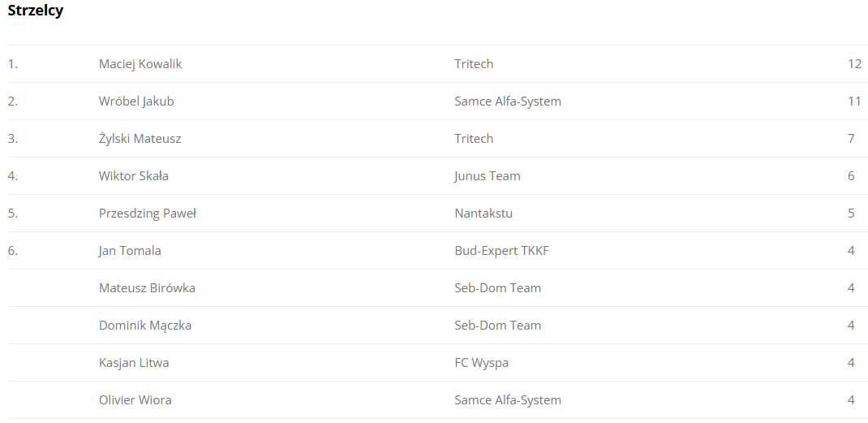The image size is (868, 423).
Task: Select Junus Team team name
Action: pyautogui.click(x=488, y=176)
